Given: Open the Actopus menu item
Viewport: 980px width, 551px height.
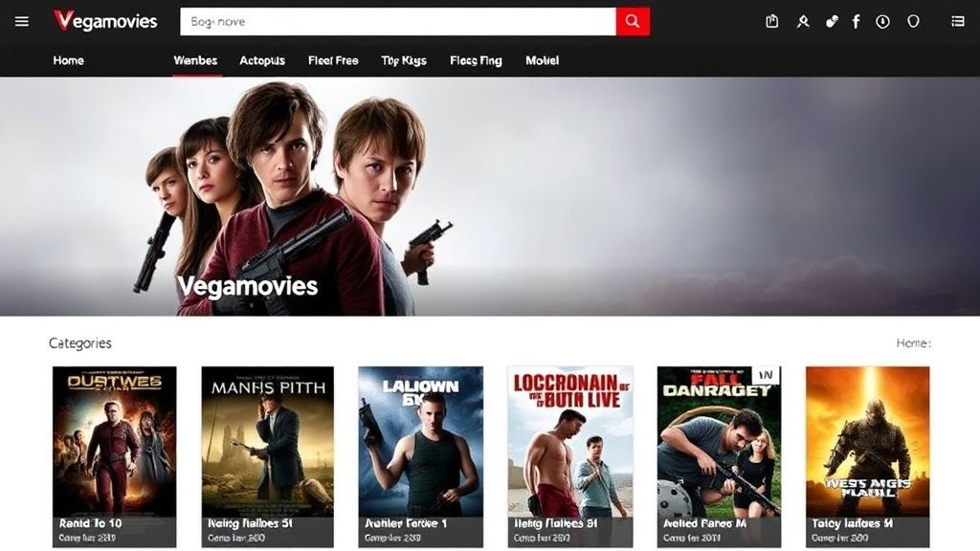Looking at the screenshot, I should coord(261,60).
